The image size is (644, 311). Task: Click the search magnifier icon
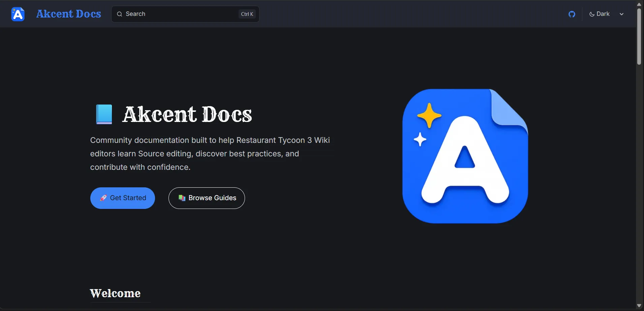pos(119,14)
